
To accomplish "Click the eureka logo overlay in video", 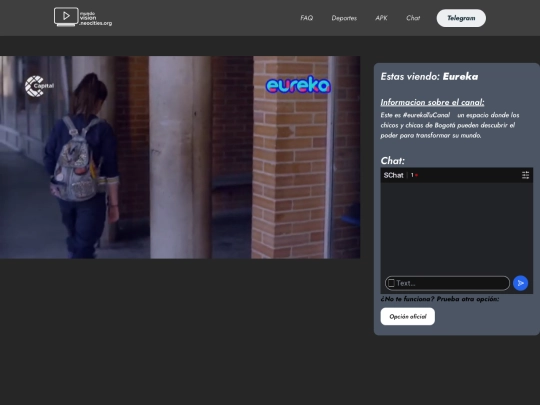I will pos(298,84).
